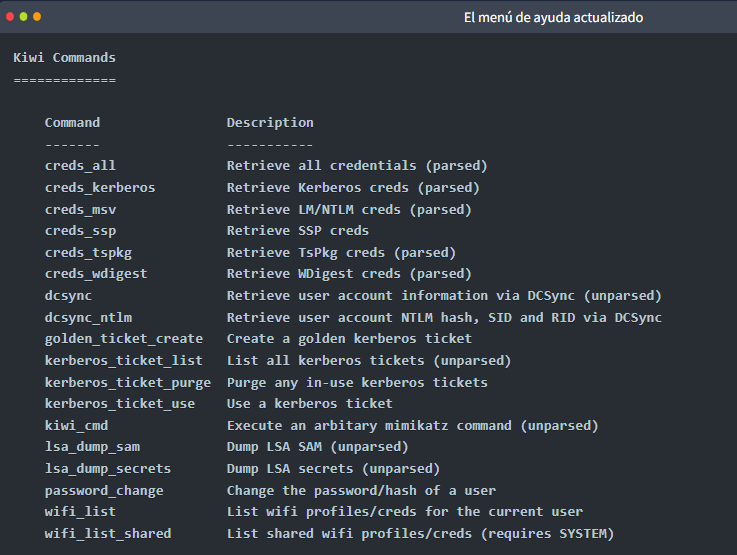Click the dcsync_ntlm command name

click(x=88, y=317)
